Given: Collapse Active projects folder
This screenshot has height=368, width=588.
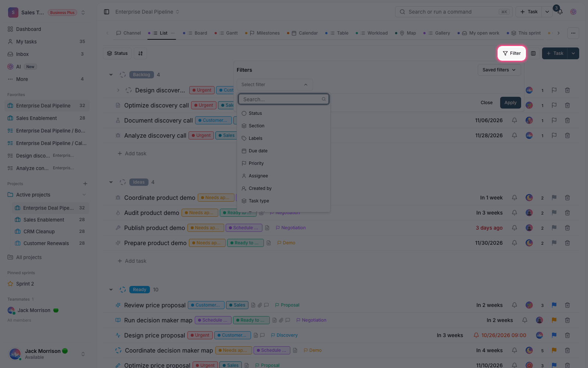Looking at the screenshot, I should pos(84,195).
